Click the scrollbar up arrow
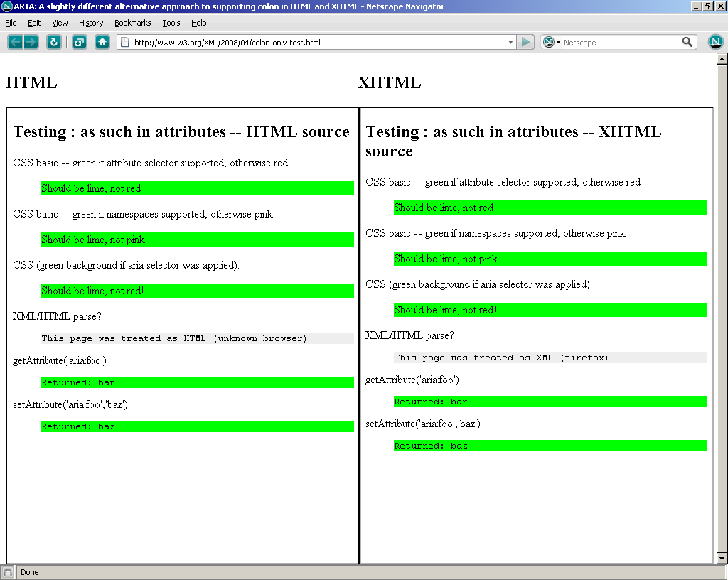Screen dimensions: 728x580 [x=722, y=59]
